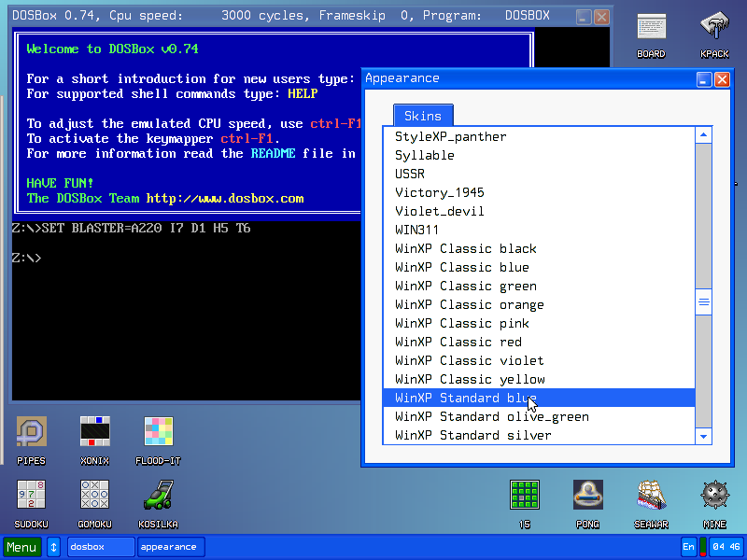The height and width of the screenshot is (560, 747).
Task: Click the skin list scroll up arrow
Action: point(704,135)
